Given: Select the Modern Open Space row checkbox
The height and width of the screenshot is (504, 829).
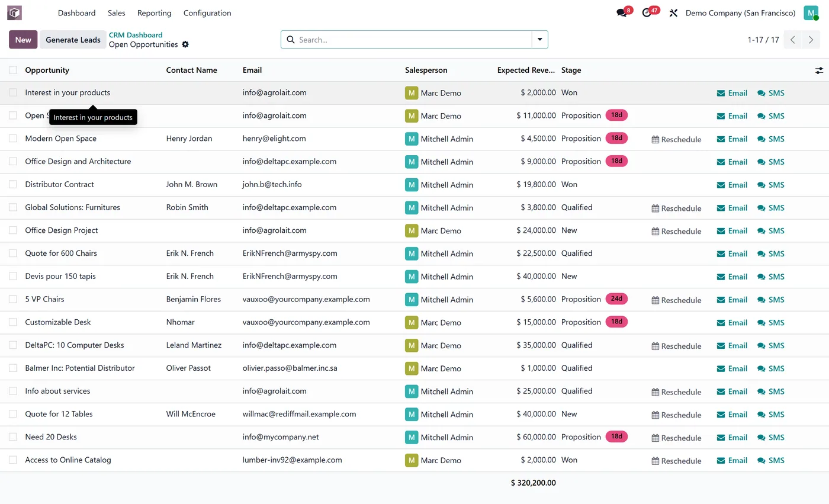Looking at the screenshot, I should click(x=13, y=139).
